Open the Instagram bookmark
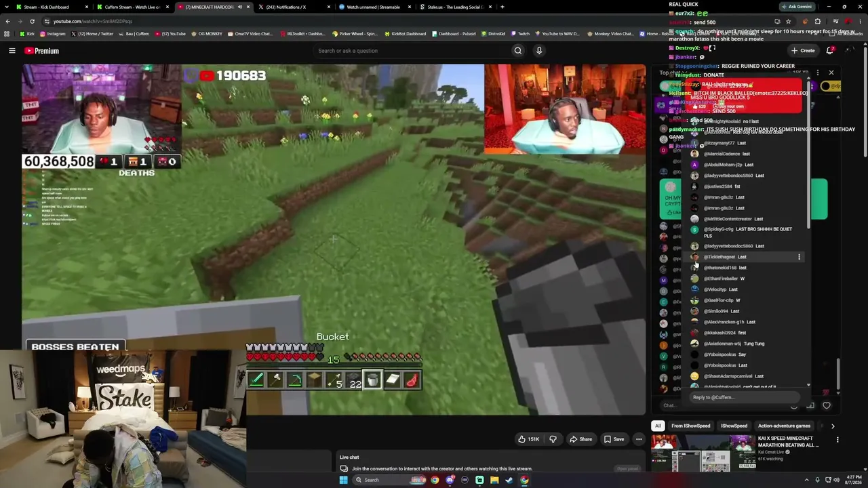 tap(52, 33)
